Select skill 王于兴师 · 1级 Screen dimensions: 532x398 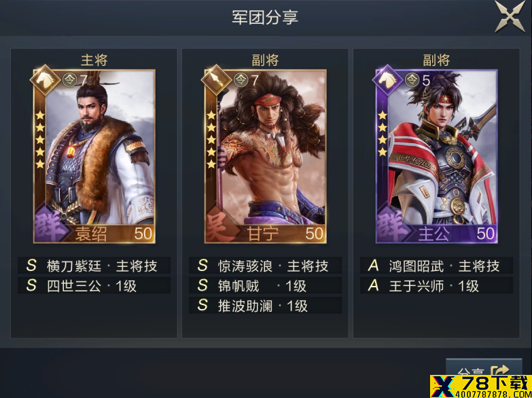[x=437, y=286]
